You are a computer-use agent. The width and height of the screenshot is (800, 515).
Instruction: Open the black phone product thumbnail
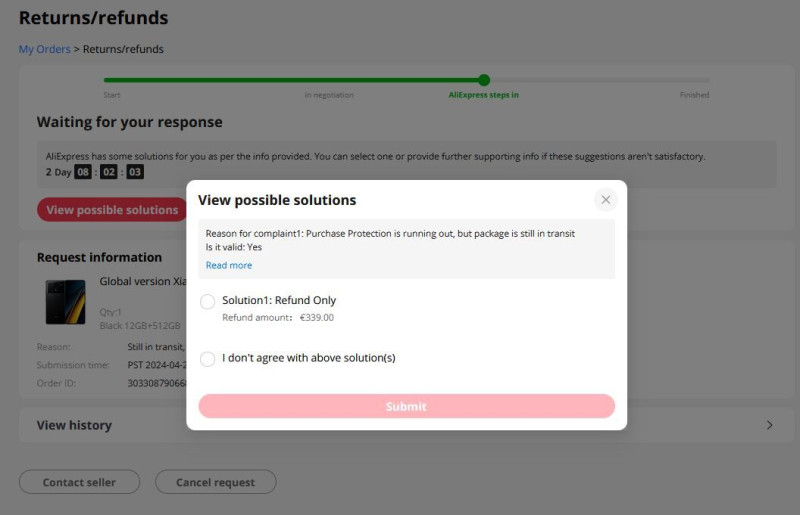[x=65, y=302]
